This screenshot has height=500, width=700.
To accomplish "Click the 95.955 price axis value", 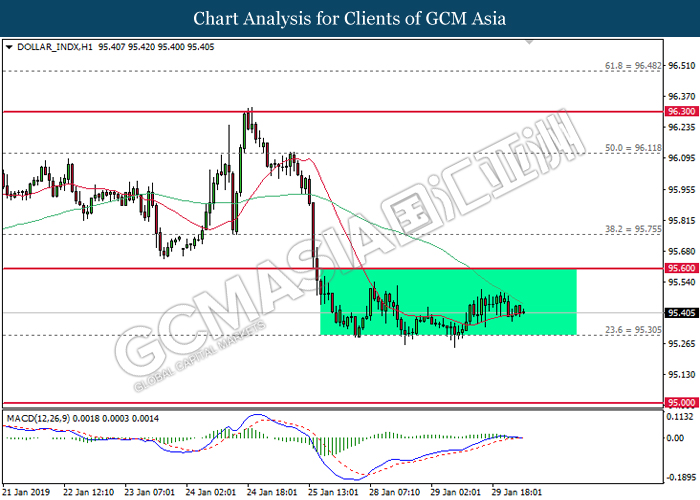I will (x=681, y=190).
